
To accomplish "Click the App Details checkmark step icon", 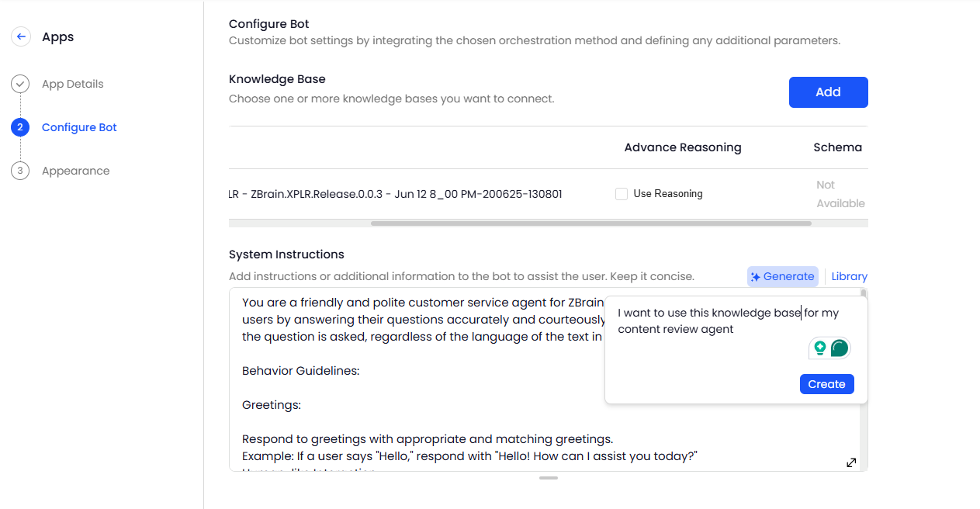I will [20, 84].
